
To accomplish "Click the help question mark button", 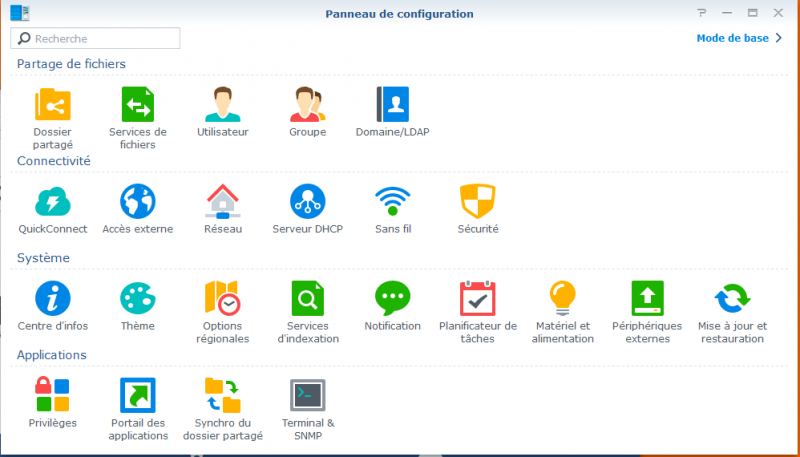I will click(x=702, y=13).
